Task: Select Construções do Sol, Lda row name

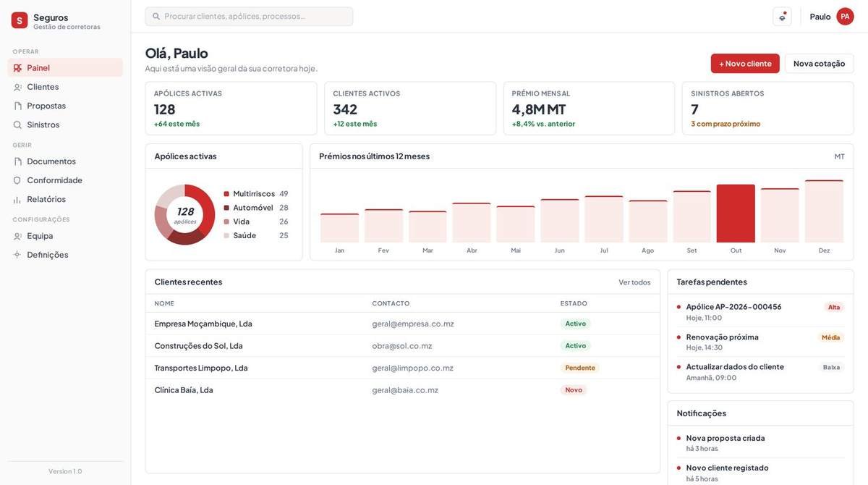Action: coord(199,346)
